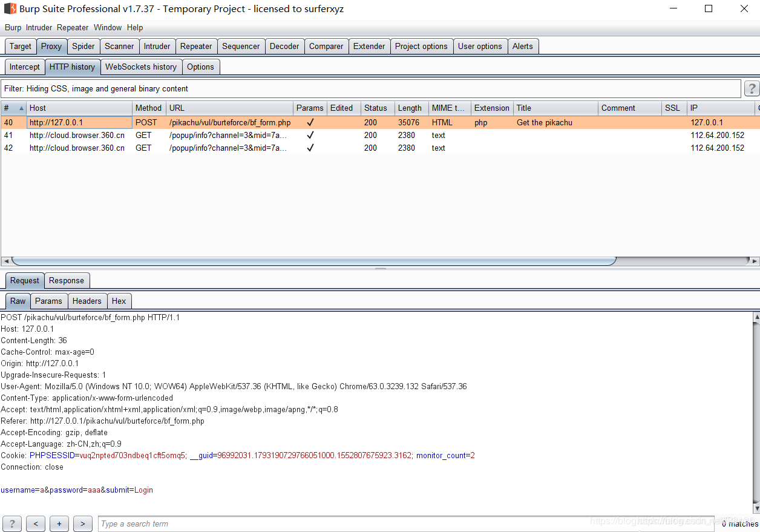Open the WebSockets history sub-tab

[x=141, y=67]
